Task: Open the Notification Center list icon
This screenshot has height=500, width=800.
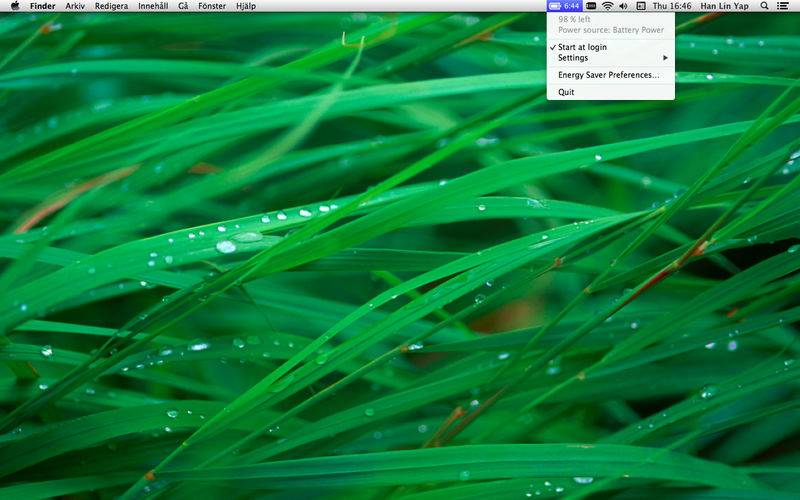Action: pyautogui.click(x=783, y=6)
